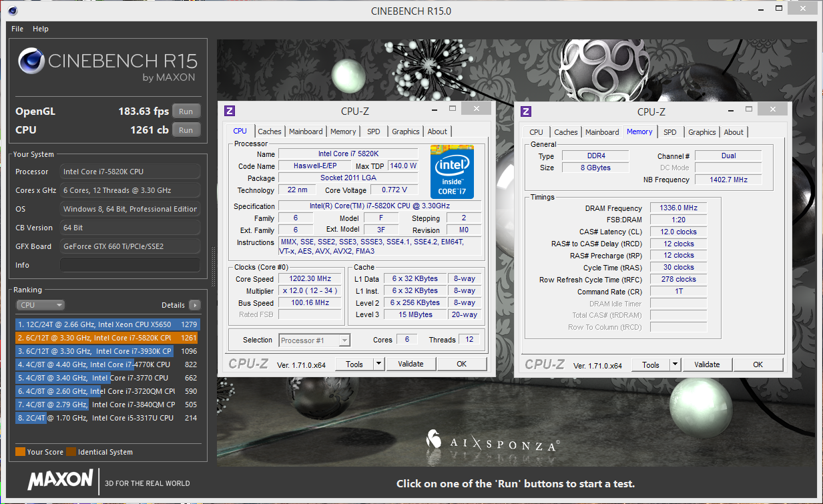
Task: Click the "6 Cores, 12 Threads @ 3.30 GHz" field
Action: point(130,190)
